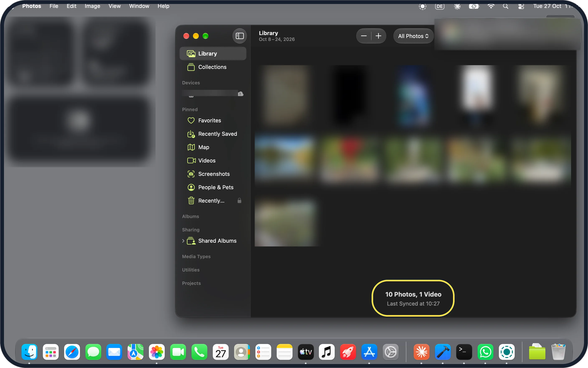This screenshot has height=368, width=588.
Task: Open the Screenshots collection
Action: (213, 174)
